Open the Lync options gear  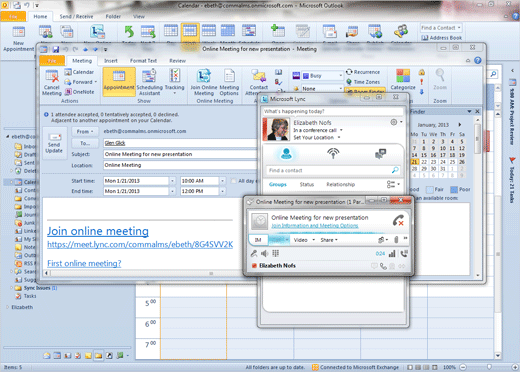pos(394,122)
